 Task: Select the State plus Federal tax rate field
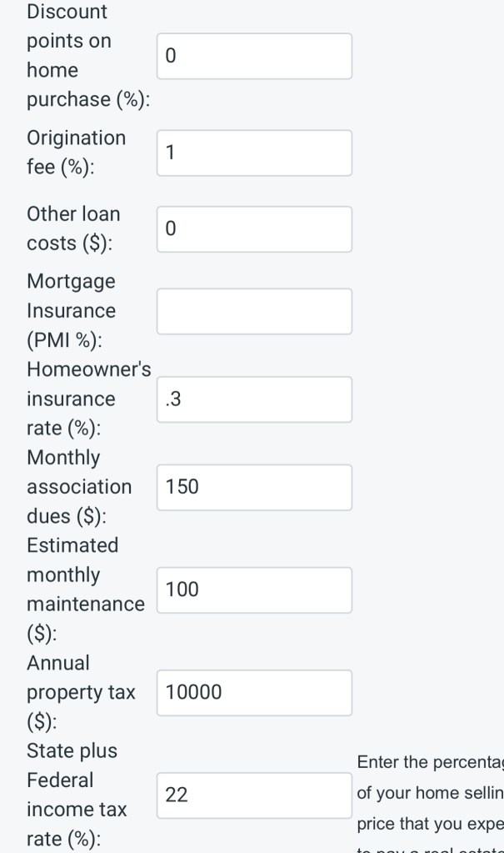[x=254, y=795]
